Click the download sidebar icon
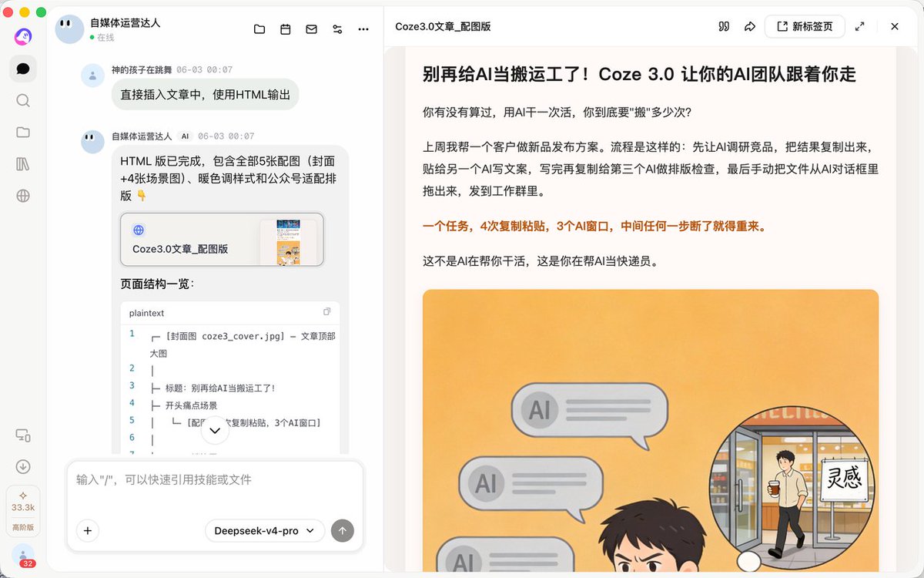This screenshot has height=578, width=924. coord(23,466)
